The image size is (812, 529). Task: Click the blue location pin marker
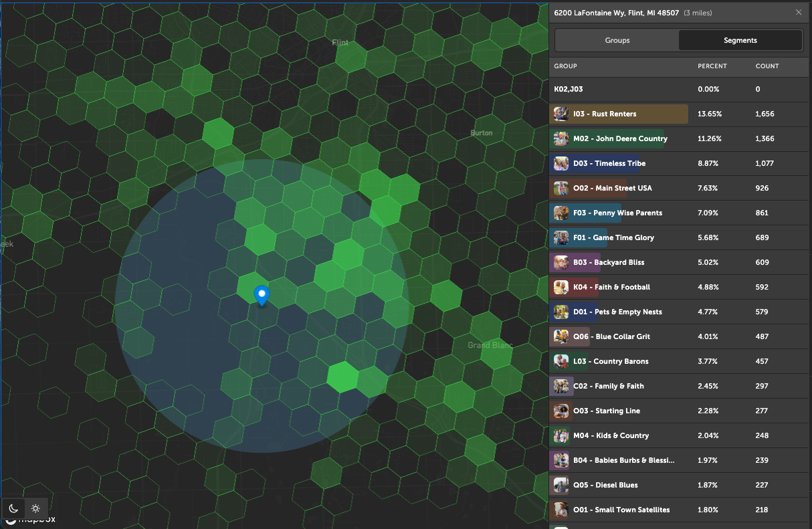tap(262, 296)
